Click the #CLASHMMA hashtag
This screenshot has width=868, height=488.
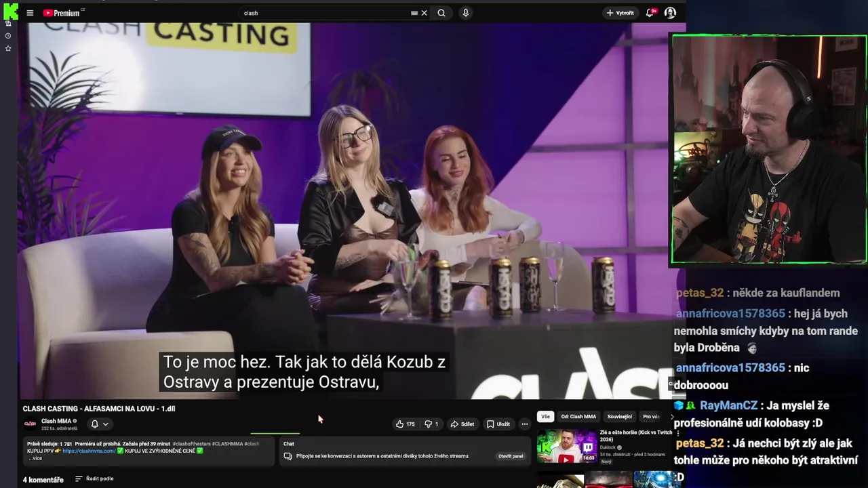[227, 444]
